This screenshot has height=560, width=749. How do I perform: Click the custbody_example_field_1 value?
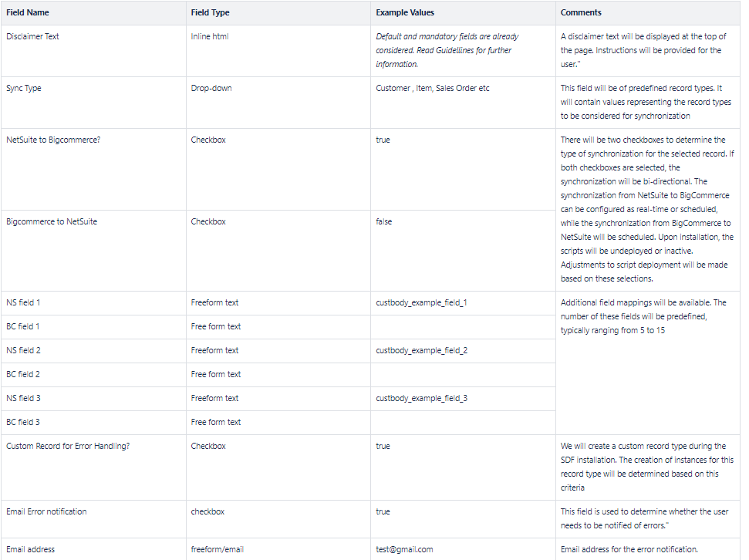point(421,302)
